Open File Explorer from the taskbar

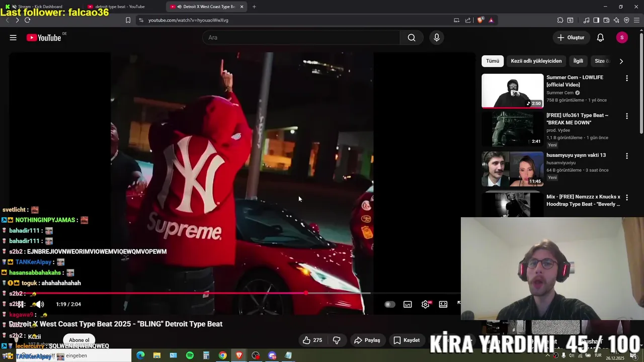[157, 355]
